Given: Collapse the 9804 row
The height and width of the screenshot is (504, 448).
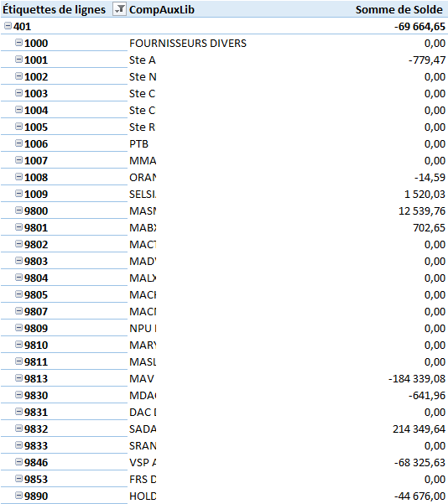Looking at the screenshot, I should 19,277.
